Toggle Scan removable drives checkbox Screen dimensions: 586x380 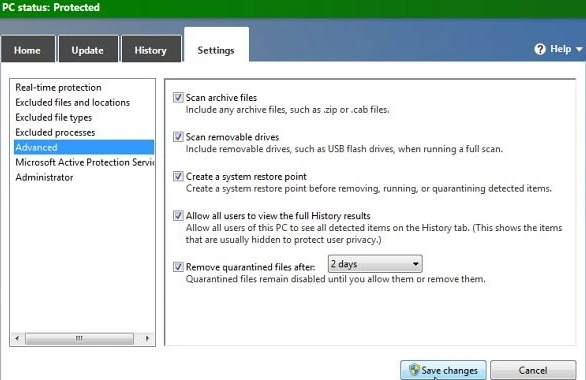tap(178, 137)
